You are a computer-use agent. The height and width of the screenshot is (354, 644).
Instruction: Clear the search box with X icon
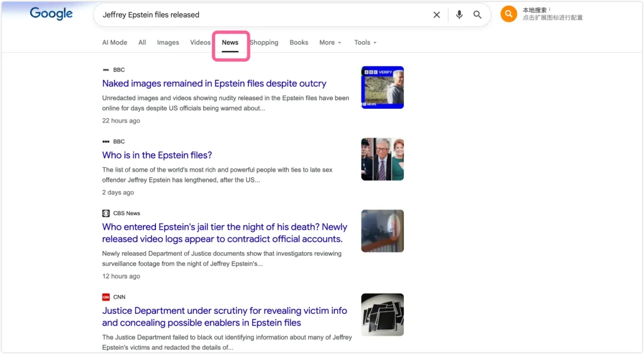(x=436, y=15)
